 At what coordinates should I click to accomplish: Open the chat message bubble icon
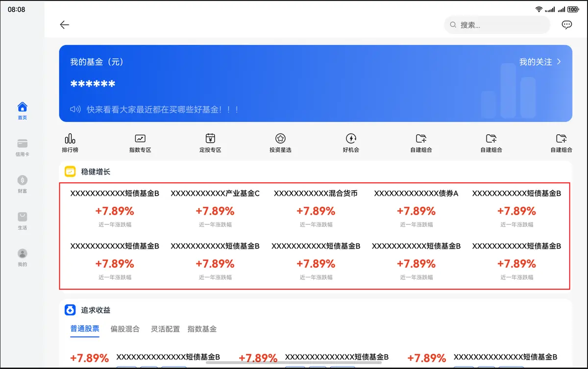click(567, 25)
